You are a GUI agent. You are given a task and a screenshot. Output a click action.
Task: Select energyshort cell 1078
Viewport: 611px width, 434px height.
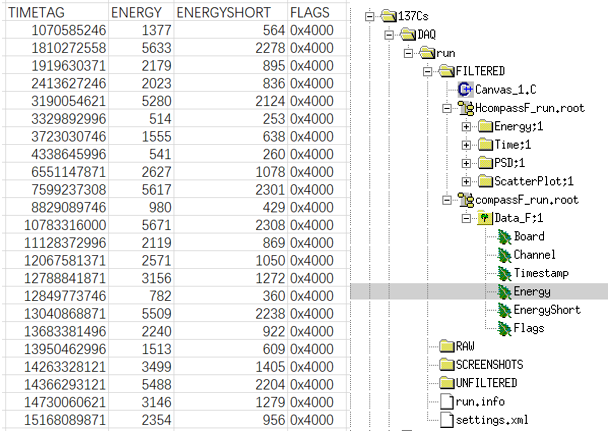(231, 172)
